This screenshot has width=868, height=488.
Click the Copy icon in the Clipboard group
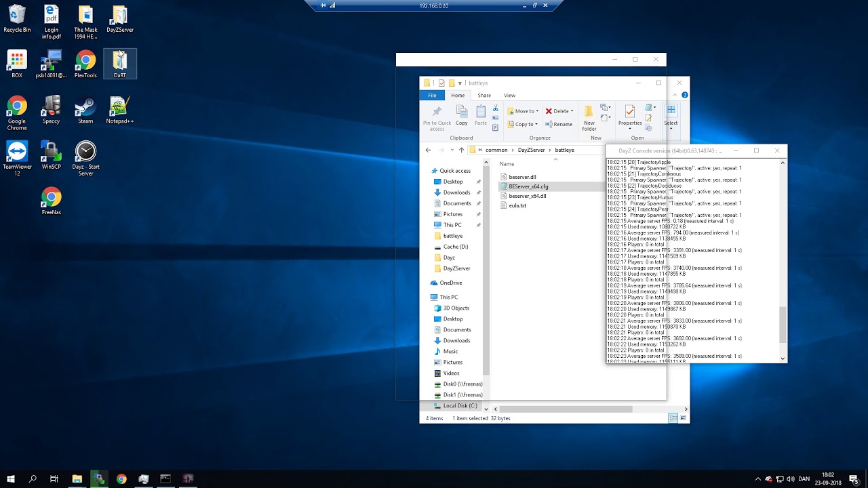click(x=462, y=115)
